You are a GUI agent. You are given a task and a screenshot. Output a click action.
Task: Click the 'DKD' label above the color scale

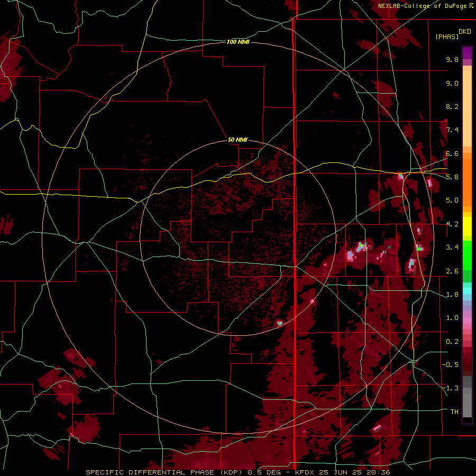pos(465,32)
